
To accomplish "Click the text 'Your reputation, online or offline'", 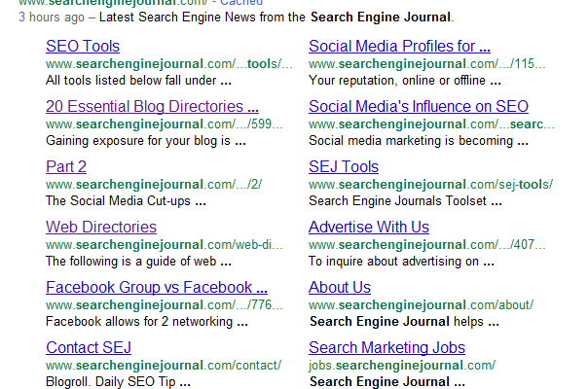I will [x=397, y=81].
